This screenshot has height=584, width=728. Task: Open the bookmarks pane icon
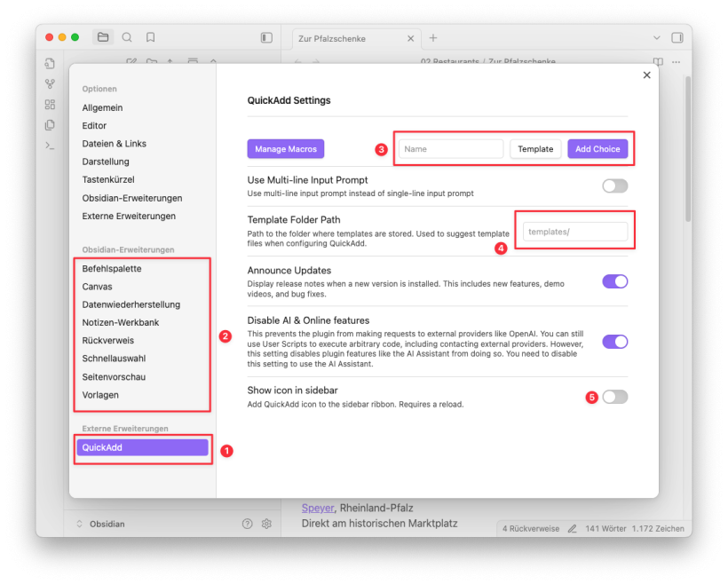(x=151, y=37)
